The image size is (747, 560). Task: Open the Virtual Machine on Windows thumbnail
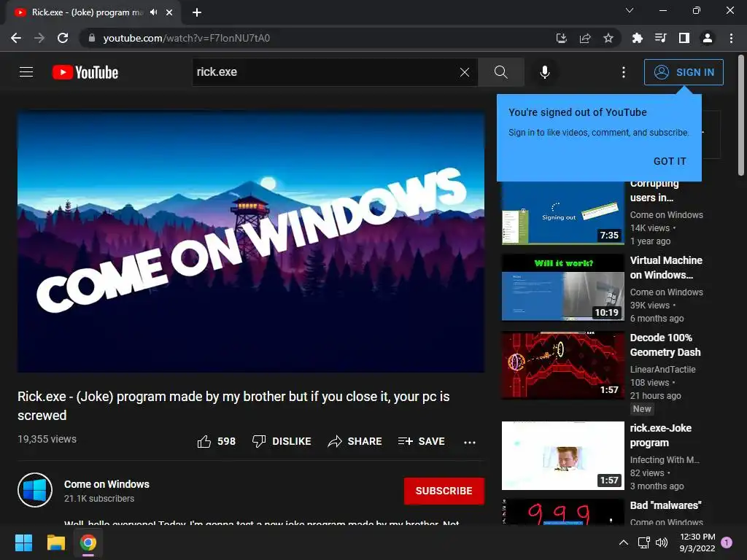pyautogui.click(x=562, y=287)
